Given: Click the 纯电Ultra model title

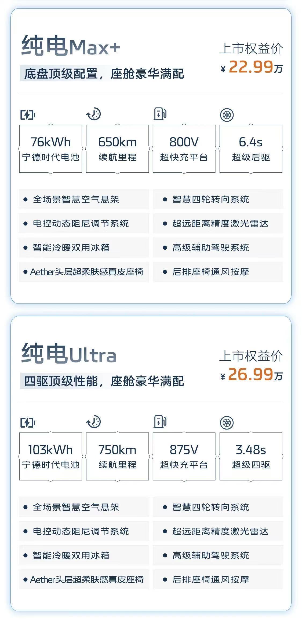Looking at the screenshot, I should coord(69,354).
